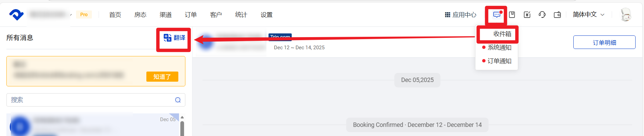644x136 pixels.
Task: Click the bookmark guide icon in header
Action: pos(512,15)
